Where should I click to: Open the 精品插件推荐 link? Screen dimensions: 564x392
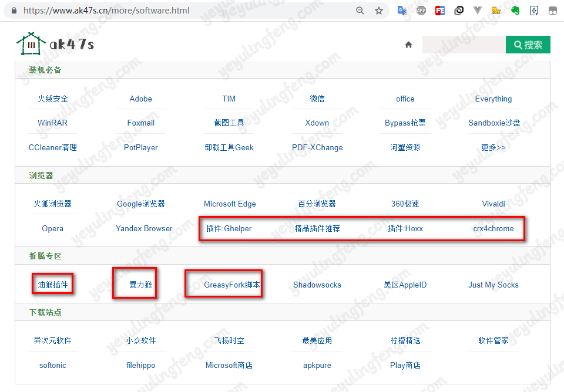point(317,228)
